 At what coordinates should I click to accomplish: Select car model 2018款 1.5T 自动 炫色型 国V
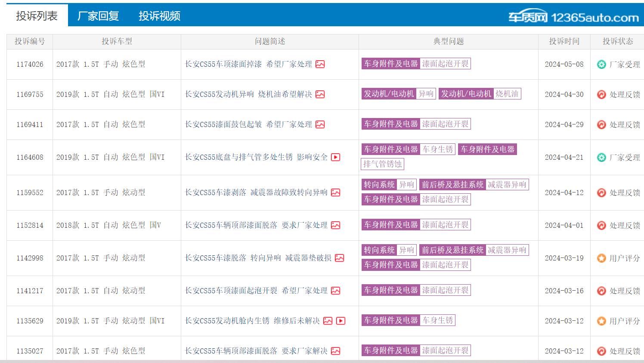click(108, 225)
